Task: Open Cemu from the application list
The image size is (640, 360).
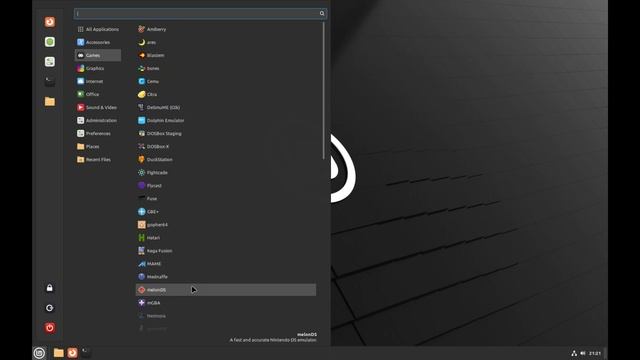Action: (226, 82)
